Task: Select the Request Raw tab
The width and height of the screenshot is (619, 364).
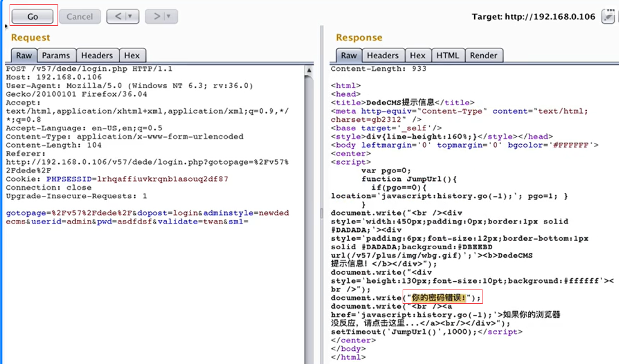Action: click(x=23, y=56)
